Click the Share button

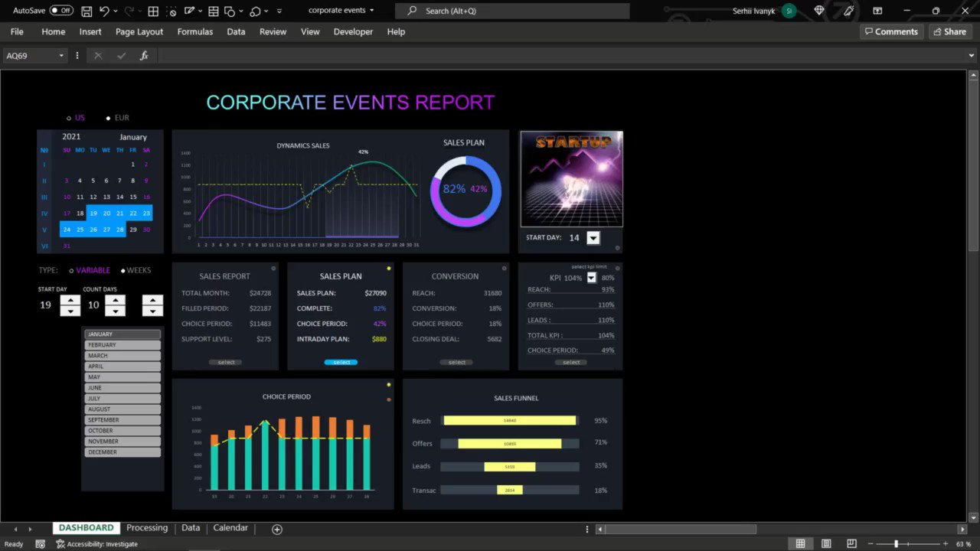(950, 31)
